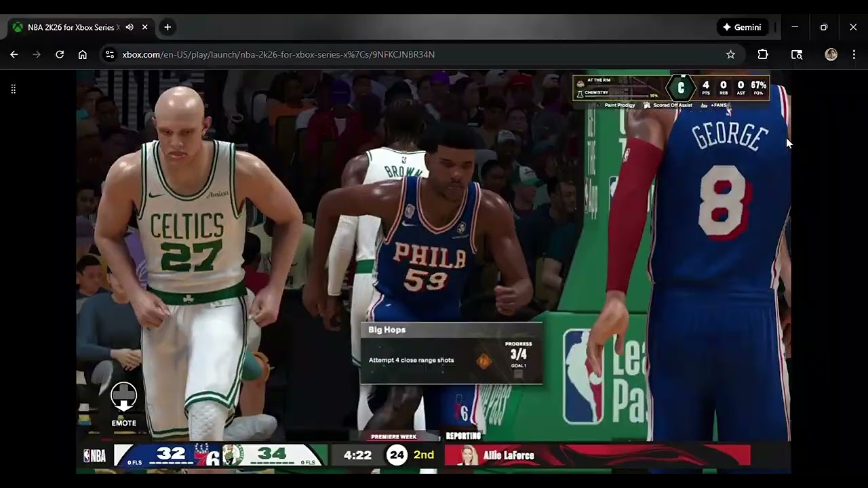868x488 pixels.
Task: Click the 3/4 progress counter
Action: point(518,354)
